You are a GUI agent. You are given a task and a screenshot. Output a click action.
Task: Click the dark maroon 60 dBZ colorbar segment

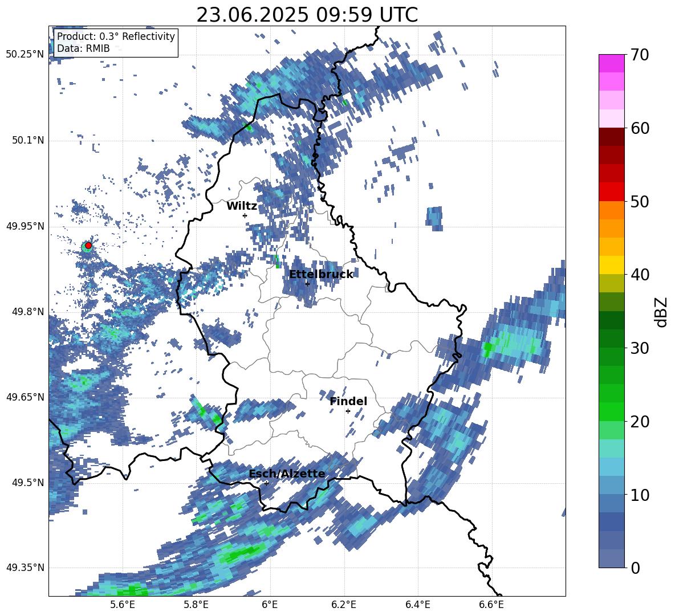[611, 137]
